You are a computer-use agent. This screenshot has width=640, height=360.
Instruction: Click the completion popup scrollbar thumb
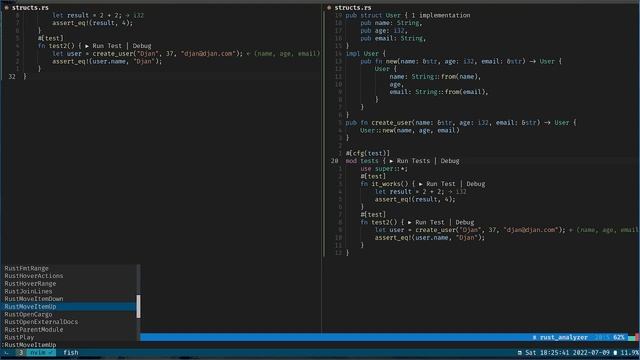138,307
